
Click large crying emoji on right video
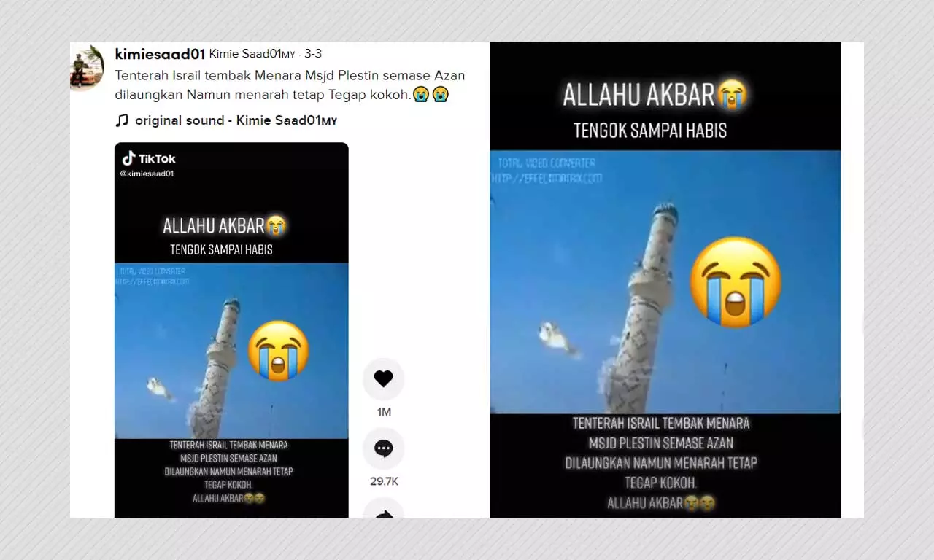[736, 282]
